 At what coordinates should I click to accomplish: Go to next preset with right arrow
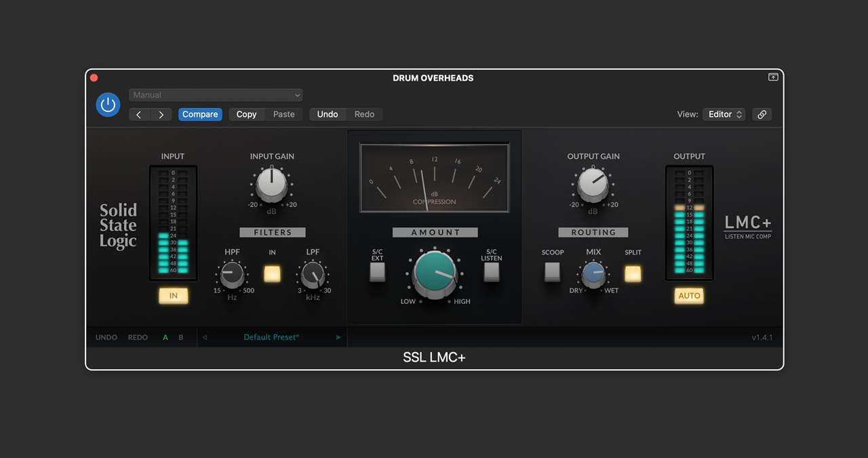pyautogui.click(x=161, y=115)
